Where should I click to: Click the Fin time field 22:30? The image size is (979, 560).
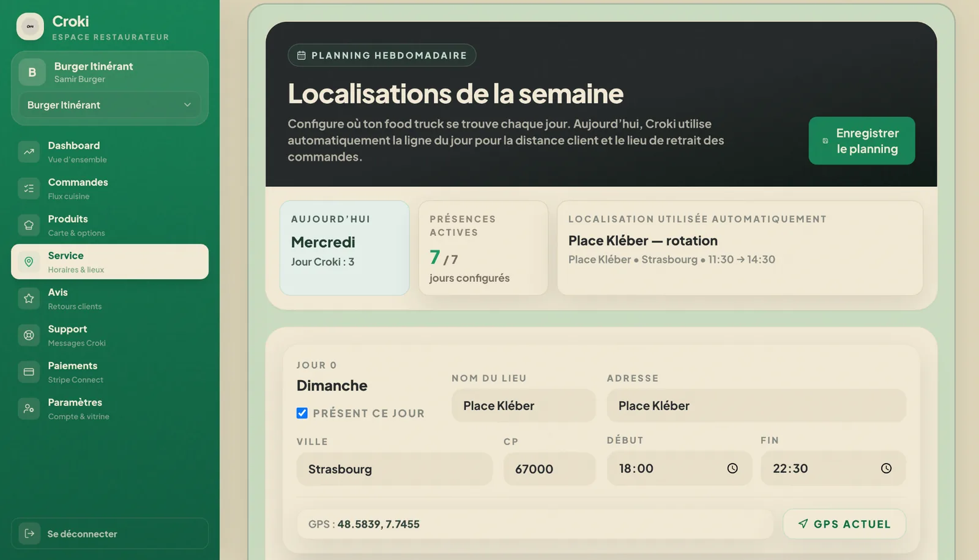[x=833, y=468]
